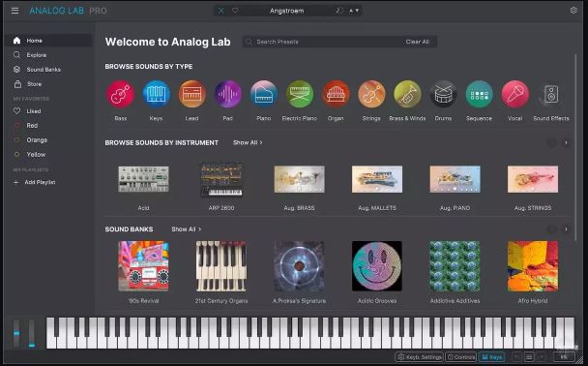This screenshot has width=588, height=366.
Task: Open the Vocal sound type icon
Action: 515,94
